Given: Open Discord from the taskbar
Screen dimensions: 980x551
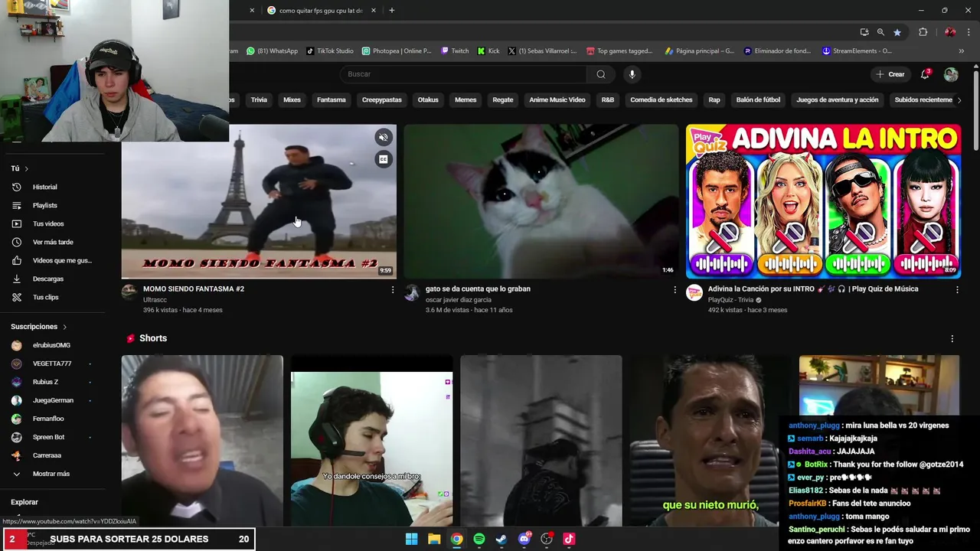Looking at the screenshot, I should pyautogui.click(x=524, y=539).
